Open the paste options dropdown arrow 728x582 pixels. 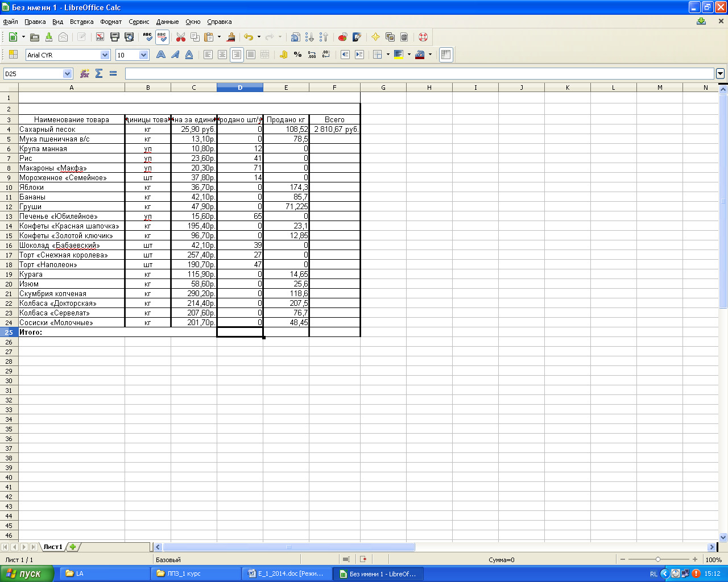tap(219, 37)
